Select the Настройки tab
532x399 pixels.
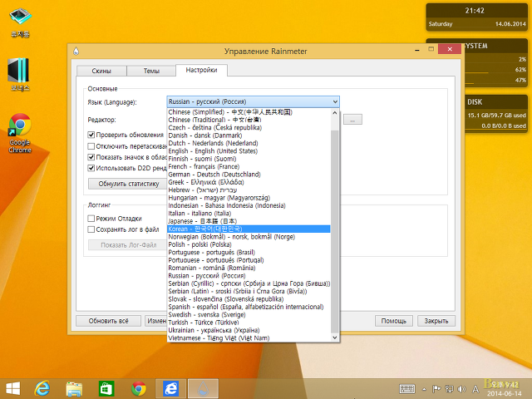tap(201, 70)
